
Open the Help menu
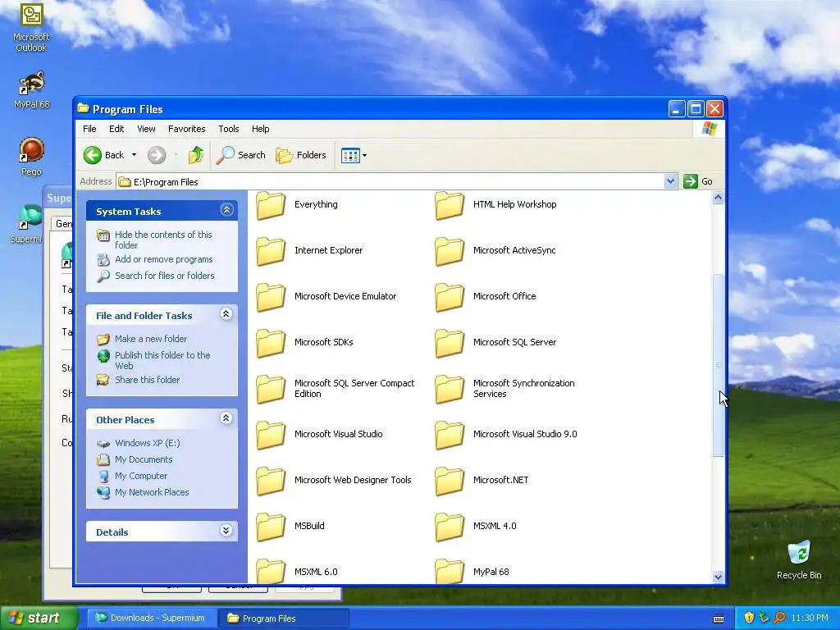[260, 129]
